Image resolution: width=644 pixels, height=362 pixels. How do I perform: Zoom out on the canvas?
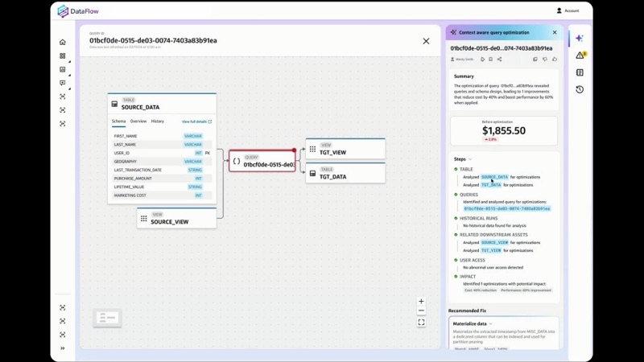421,311
